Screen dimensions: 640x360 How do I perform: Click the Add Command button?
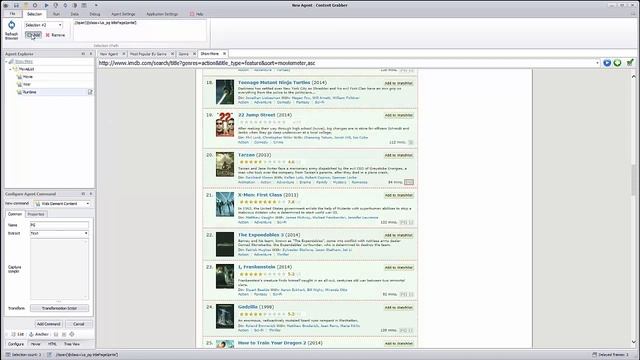(x=48, y=324)
